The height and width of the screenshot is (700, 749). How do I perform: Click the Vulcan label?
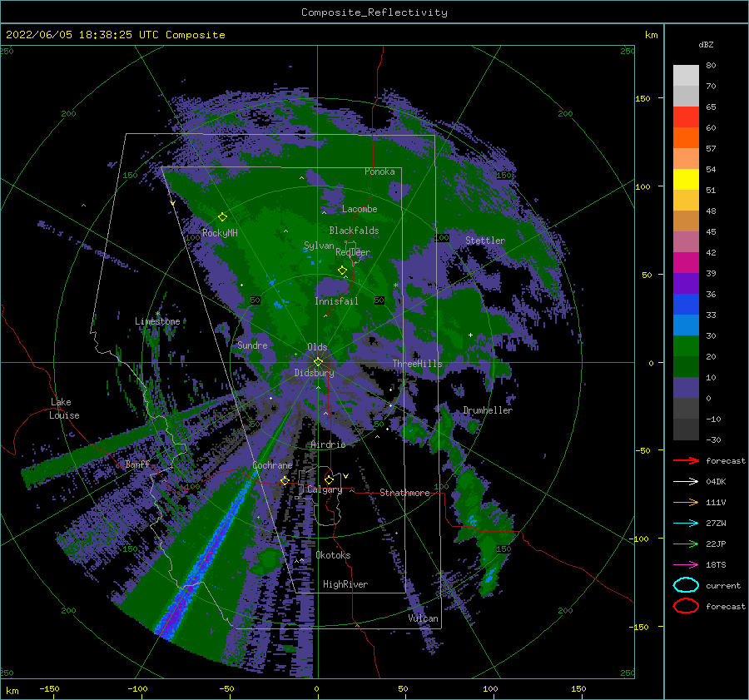click(424, 618)
